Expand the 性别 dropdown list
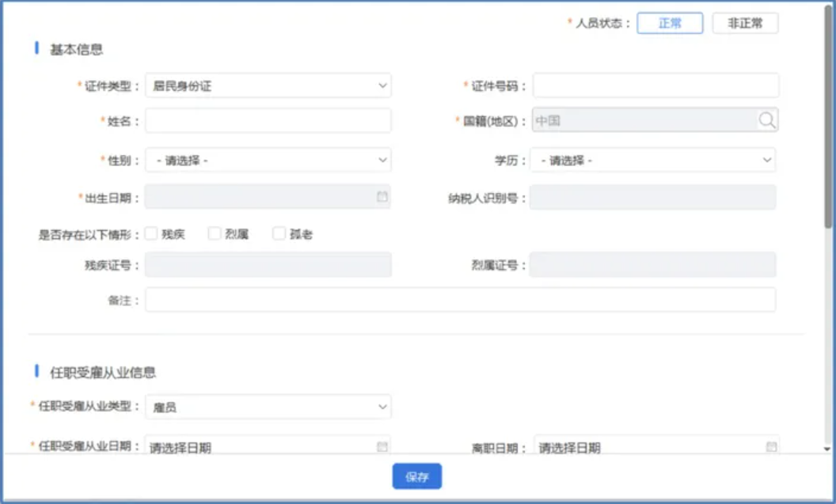 268,160
